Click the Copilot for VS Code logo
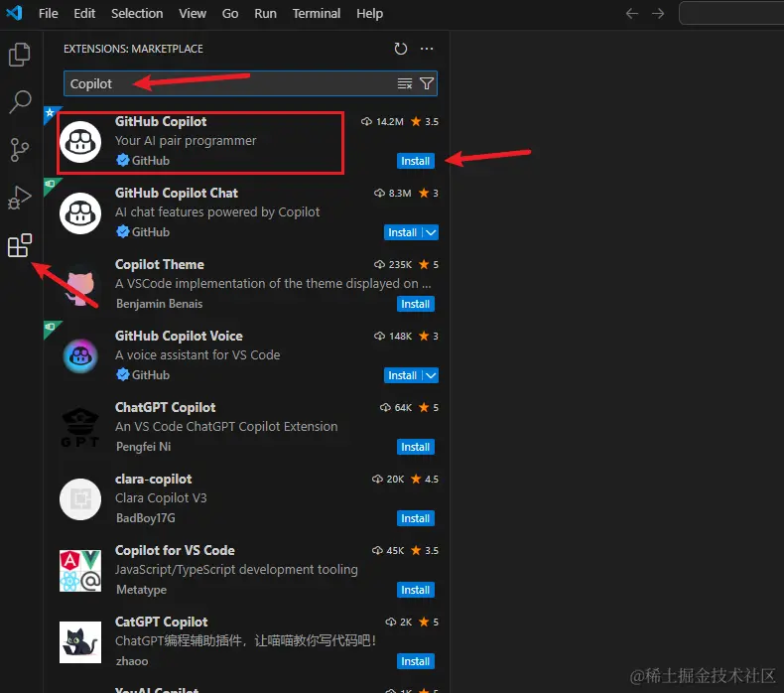This screenshot has width=784, height=693. (80, 571)
